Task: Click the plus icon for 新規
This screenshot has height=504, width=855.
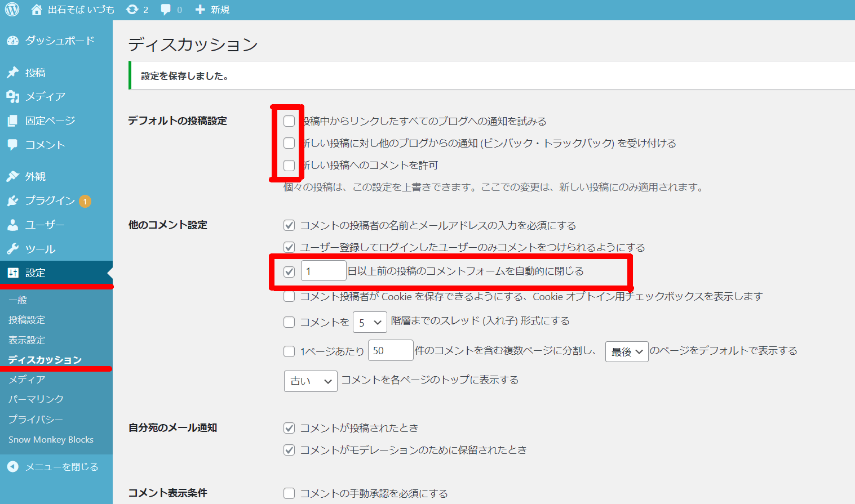Action: tap(200, 10)
